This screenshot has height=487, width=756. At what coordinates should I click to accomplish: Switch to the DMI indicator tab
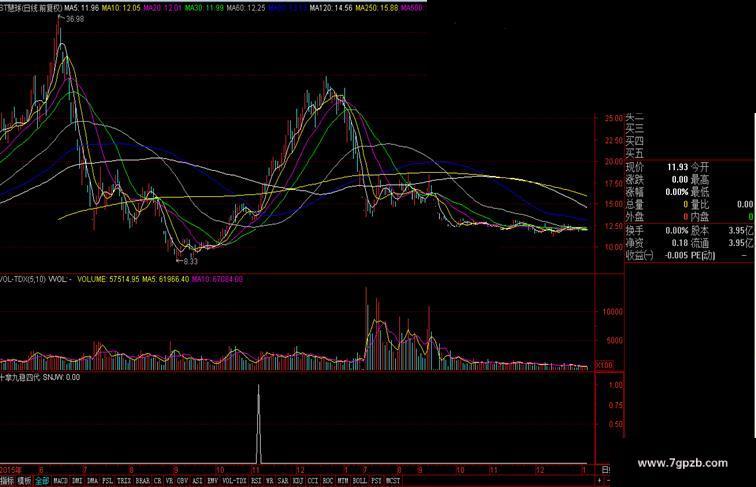click(77, 481)
